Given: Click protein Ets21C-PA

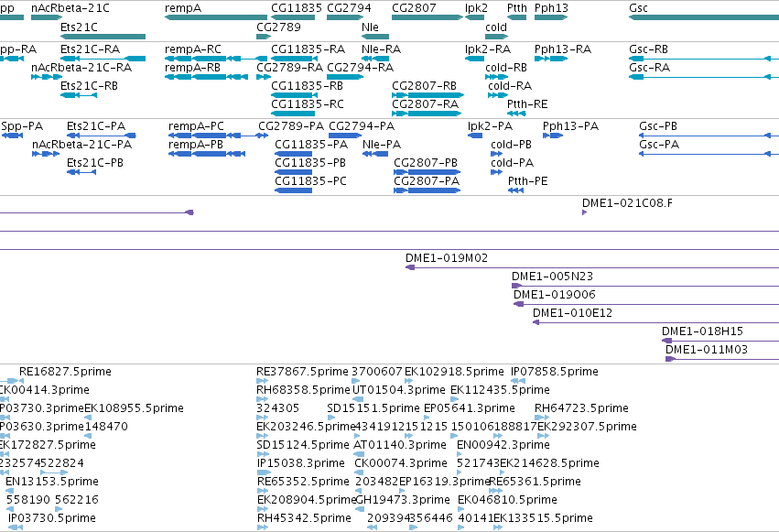Looking at the screenshot, I should pyautogui.click(x=96, y=125).
